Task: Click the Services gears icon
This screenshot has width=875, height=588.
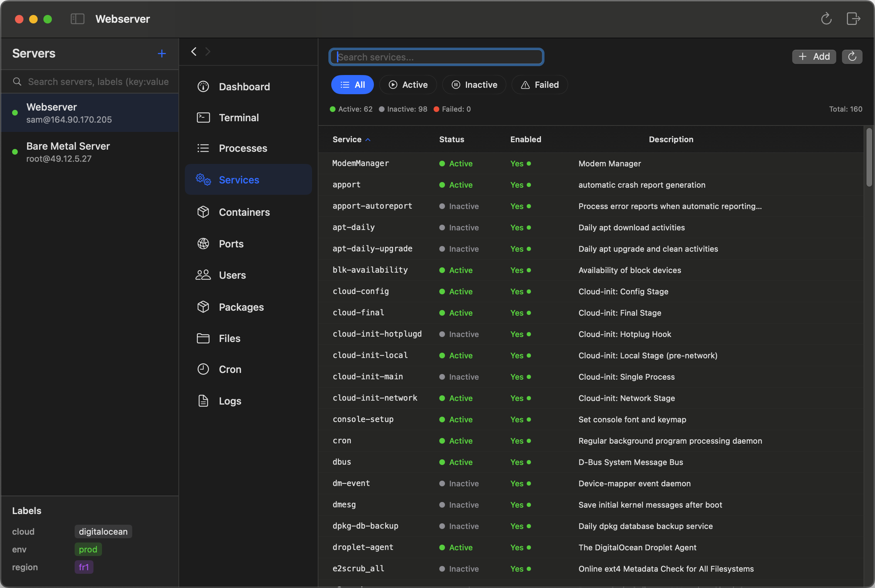Action: click(203, 180)
